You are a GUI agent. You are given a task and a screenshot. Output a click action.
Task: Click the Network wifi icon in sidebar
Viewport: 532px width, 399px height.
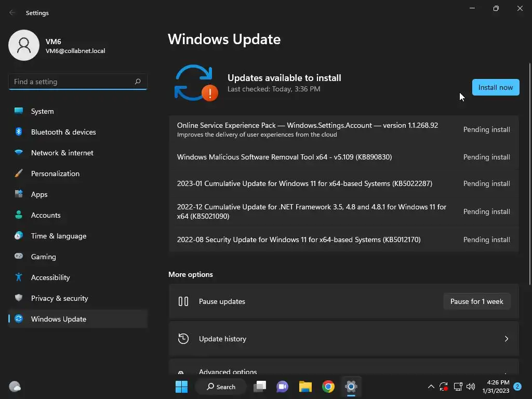tap(19, 152)
